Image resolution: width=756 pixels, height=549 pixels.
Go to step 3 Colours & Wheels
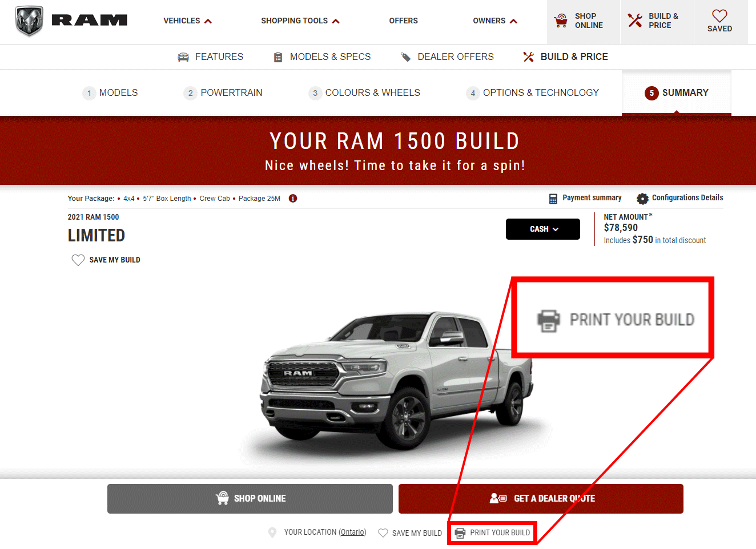(x=364, y=93)
